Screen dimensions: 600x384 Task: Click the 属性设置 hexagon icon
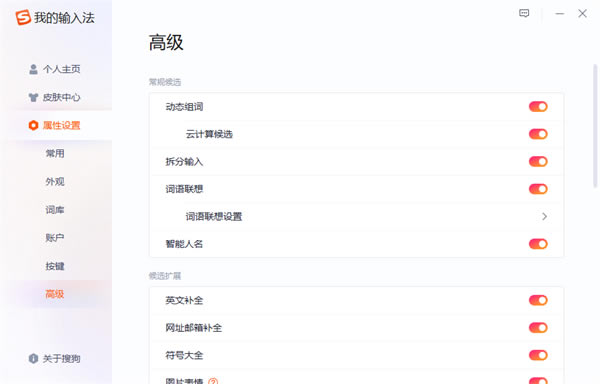33,125
